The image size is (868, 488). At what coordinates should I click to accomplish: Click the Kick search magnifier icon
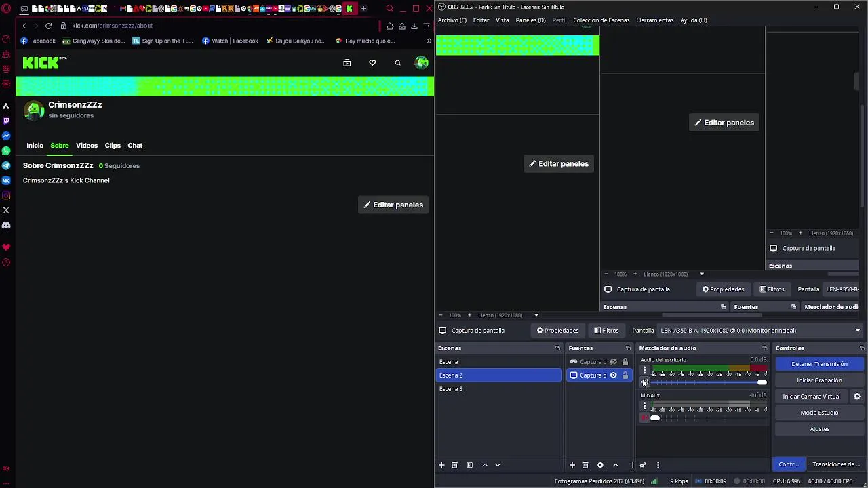[x=397, y=63]
